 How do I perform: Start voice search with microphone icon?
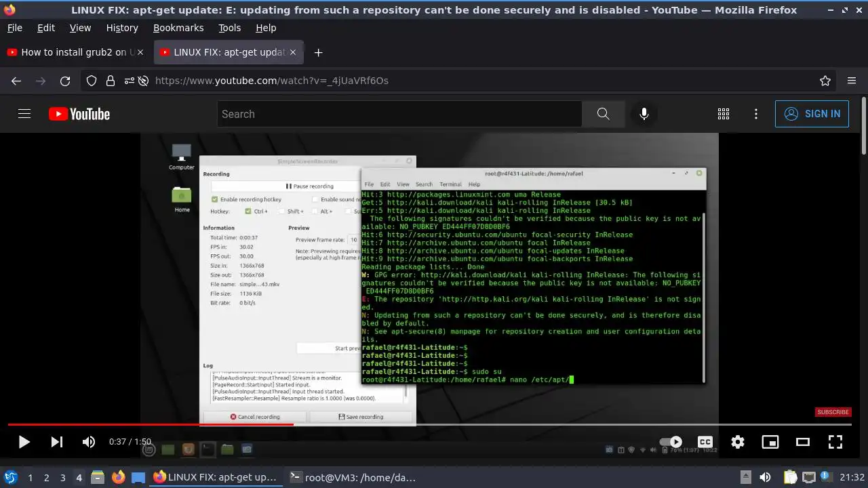click(644, 114)
